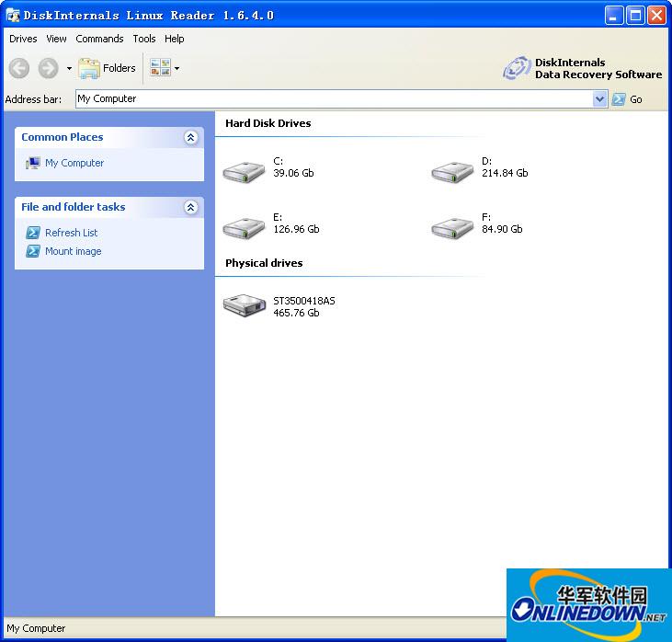
Task: Open the Help menu
Action: tap(174, 39)
